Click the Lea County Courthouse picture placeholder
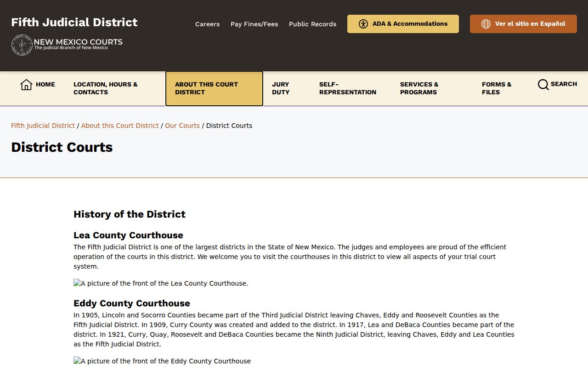This screenshot has width=588, height=368. click(x=161, y=283)
